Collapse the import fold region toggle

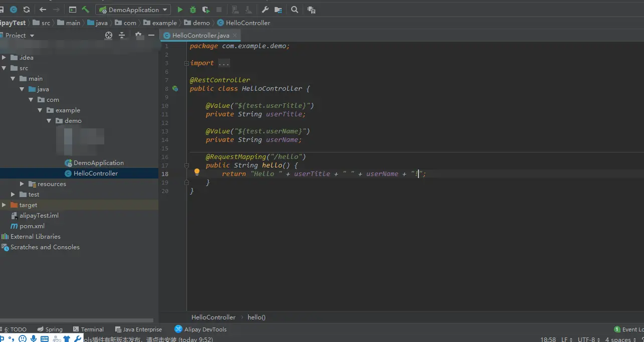click(x=186, y=63)
